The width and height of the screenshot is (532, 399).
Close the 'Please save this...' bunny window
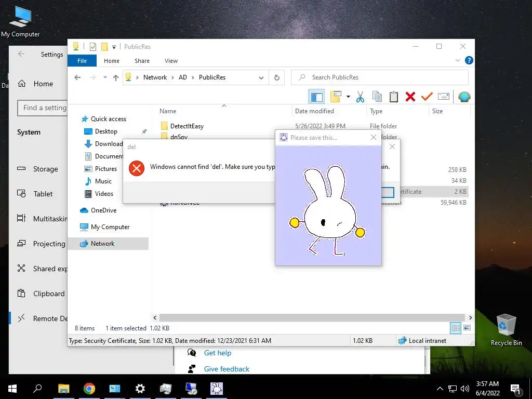pos(373,137)
